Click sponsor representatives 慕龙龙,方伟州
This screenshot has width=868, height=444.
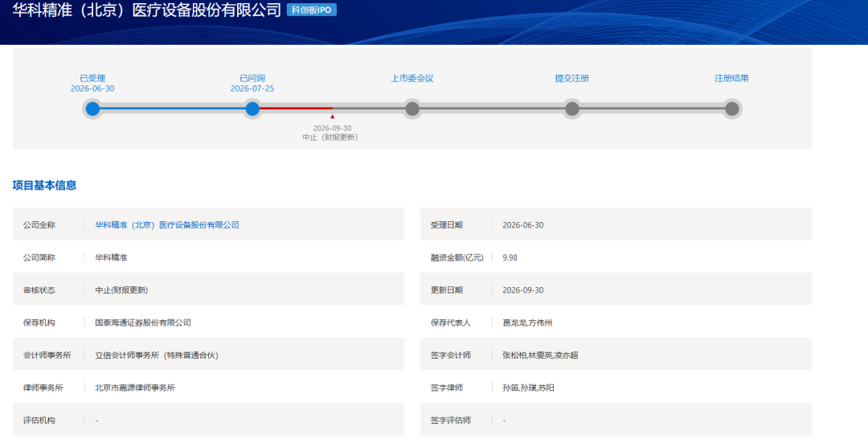pyautogui.click(x=527, y=323)
